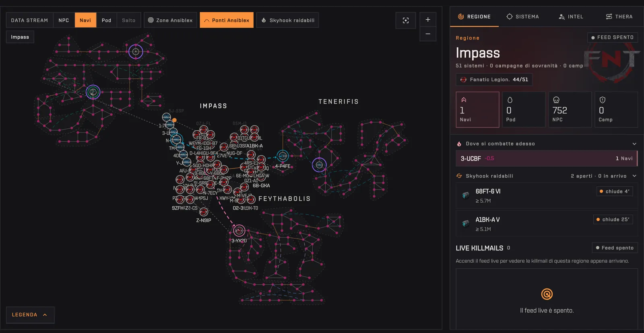Click the TENERIFIS region label
Viewport: 644px width, 333px height.
339,102
